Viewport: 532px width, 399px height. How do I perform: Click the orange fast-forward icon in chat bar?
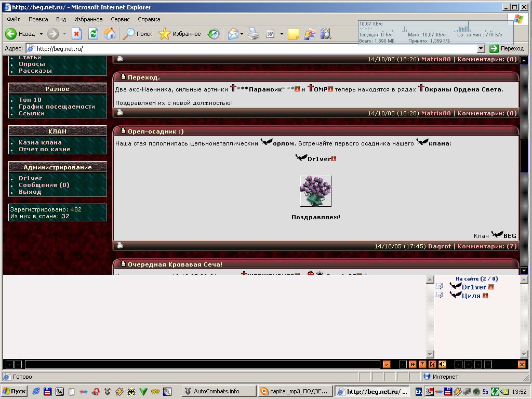(x=413, y=364)
